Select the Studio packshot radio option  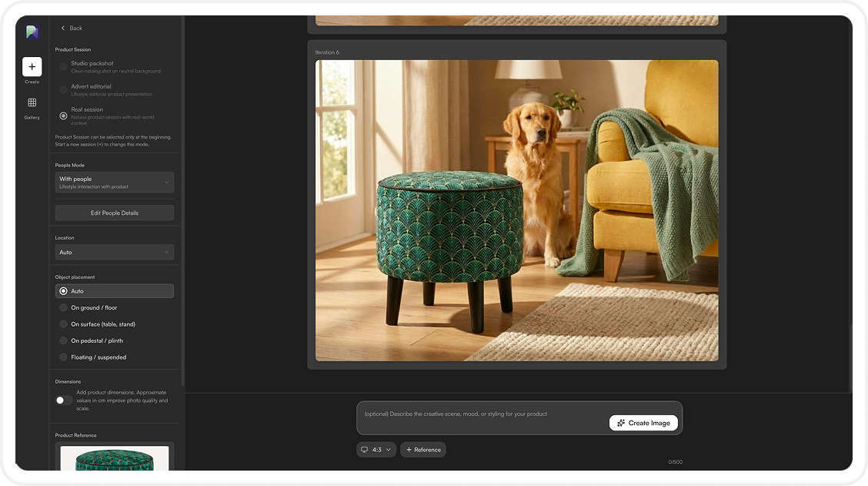[63, 66]
